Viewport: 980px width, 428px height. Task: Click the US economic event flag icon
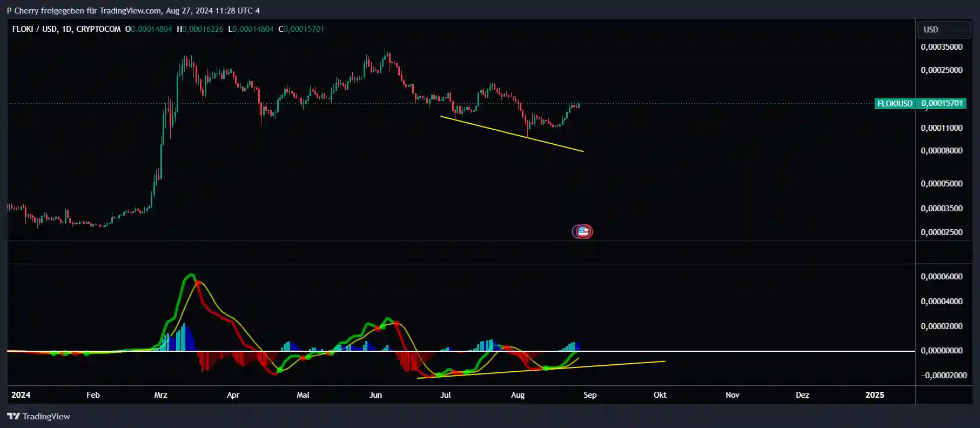pyautogui.click(x=582, y=232)
